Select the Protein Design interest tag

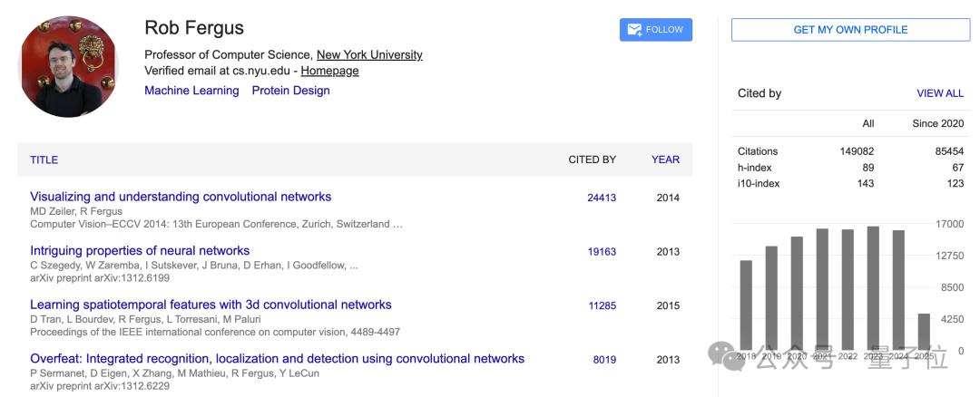point(290,91)
